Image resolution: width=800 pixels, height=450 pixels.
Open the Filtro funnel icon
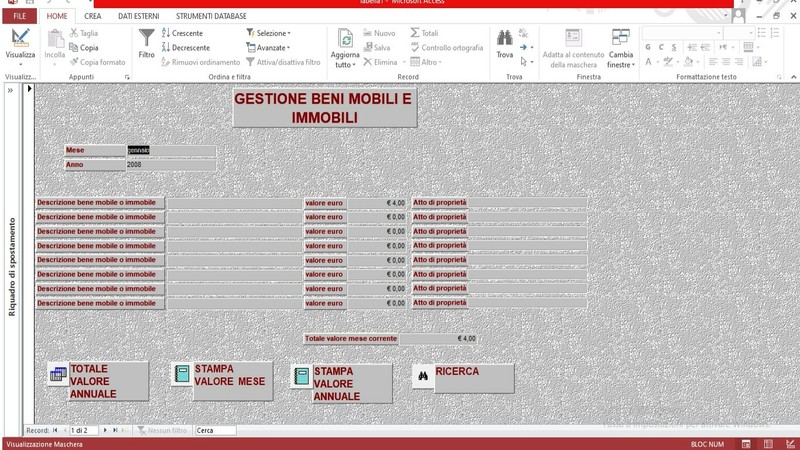(146, 38)
